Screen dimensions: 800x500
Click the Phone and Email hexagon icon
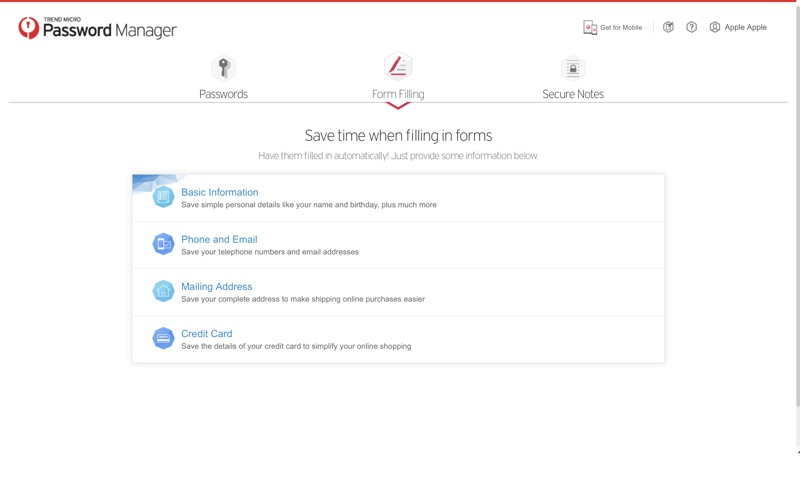163,244
